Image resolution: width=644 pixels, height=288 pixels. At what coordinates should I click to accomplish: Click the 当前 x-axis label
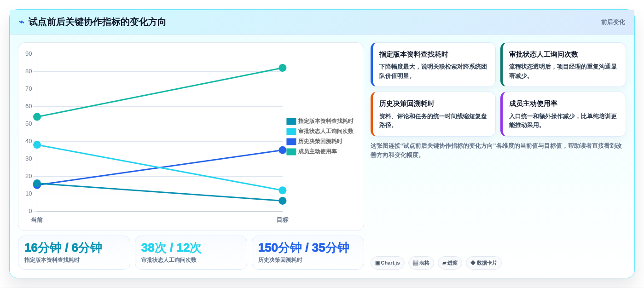click(37, 220)
